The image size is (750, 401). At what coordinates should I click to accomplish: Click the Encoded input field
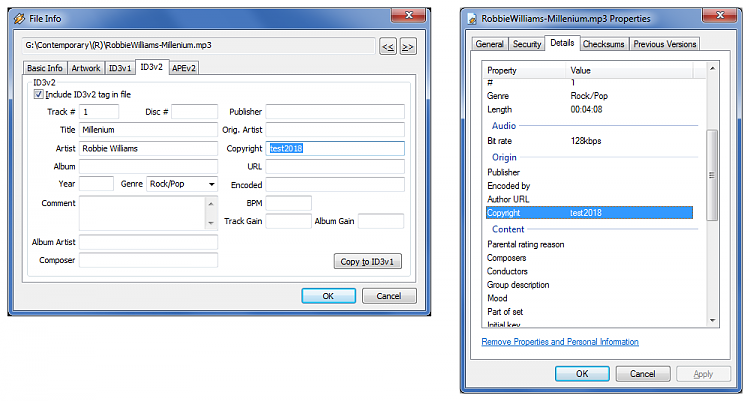click(335, 185)
